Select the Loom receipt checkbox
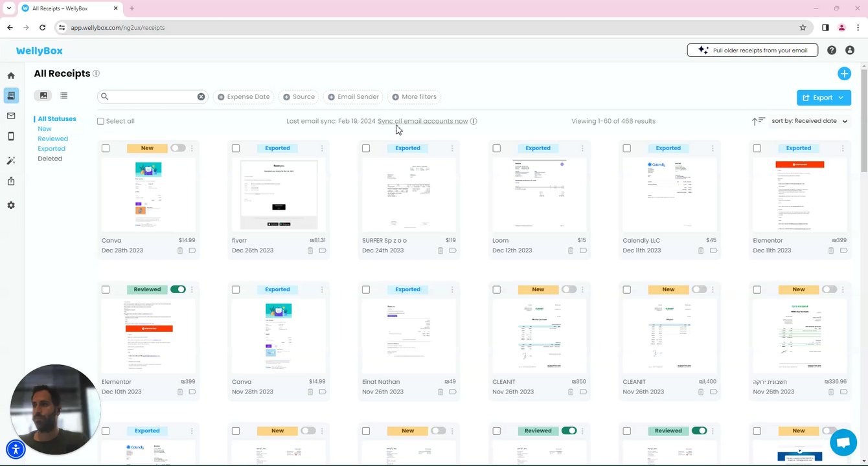The width and height of the screenshot is (868, 466). (x=496, y=148)
